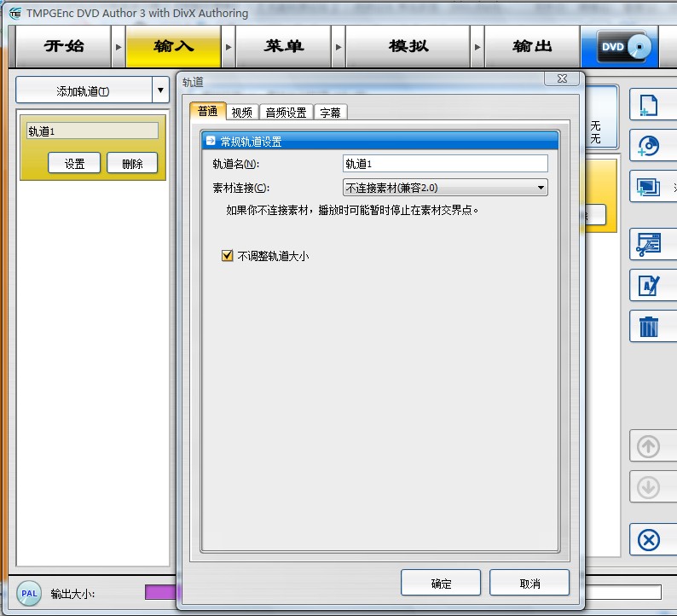Click the TMPGEnc application title icon
The image size is (677, 616).
point(15,14)
